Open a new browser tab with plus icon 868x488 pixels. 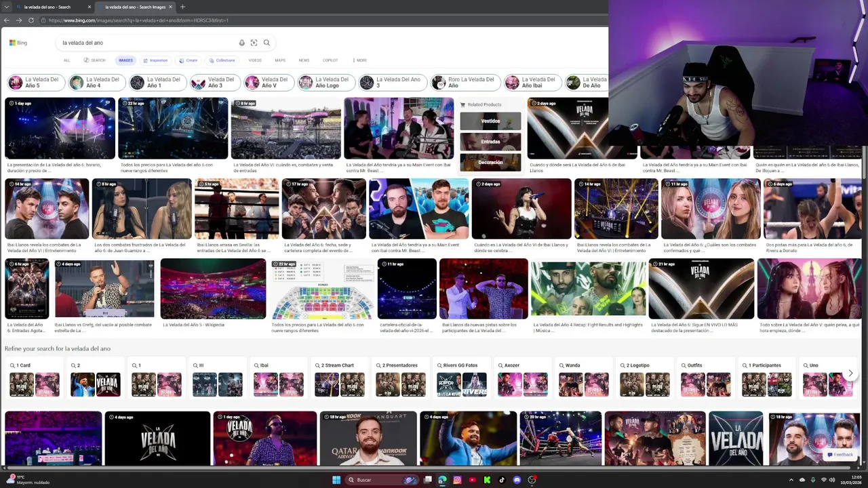(x=182, y=7)
